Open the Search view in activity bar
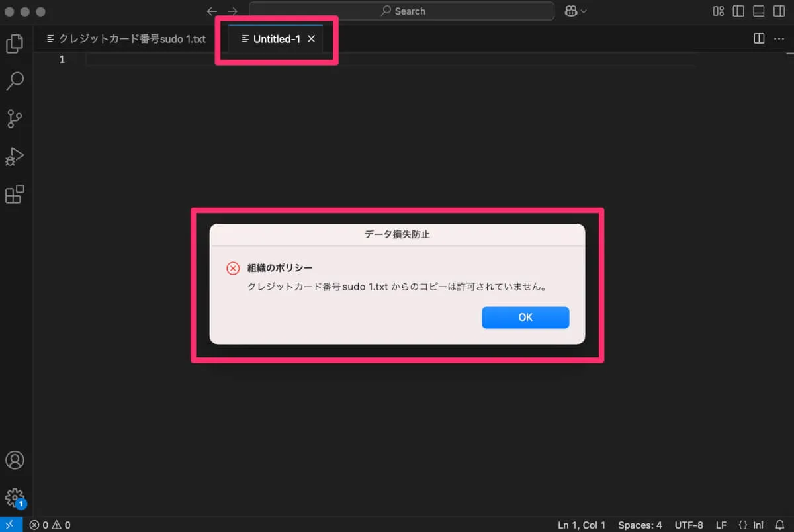The image size is (794, 532). [15, 81]
